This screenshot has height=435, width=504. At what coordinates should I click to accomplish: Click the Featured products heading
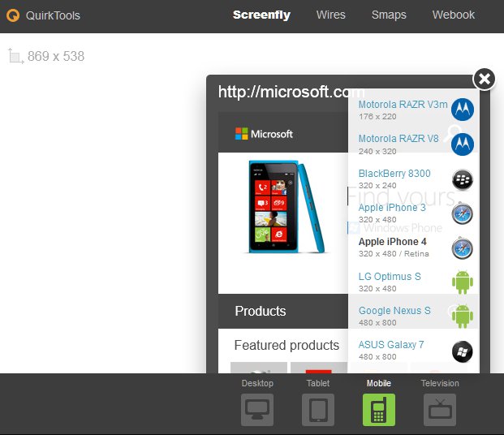point(286,345)
